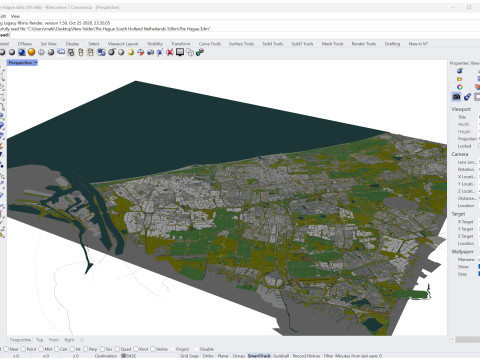Click the glasses-shaped display icon
This screenshot has width=480, height=360.
61,52
